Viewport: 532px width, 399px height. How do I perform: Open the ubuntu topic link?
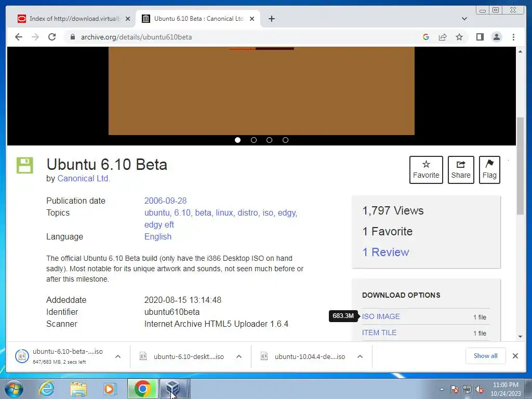coord(157,212)
